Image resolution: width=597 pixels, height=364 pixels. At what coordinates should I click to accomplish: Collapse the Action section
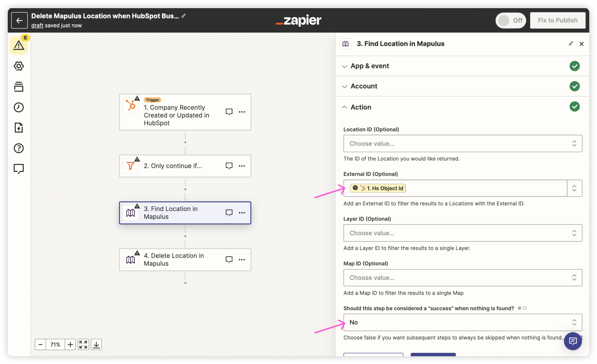[462, 107]
